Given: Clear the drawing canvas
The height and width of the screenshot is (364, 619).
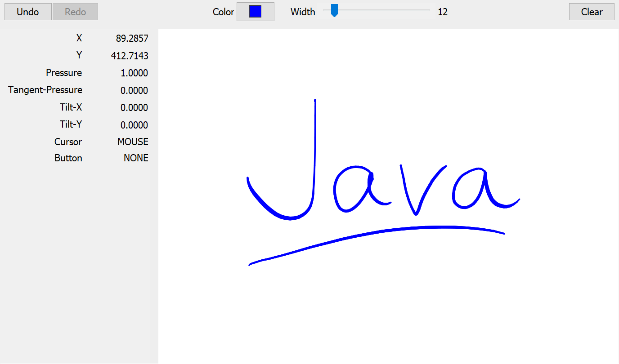Looking at the screenshot, I should tap(592, 12).
